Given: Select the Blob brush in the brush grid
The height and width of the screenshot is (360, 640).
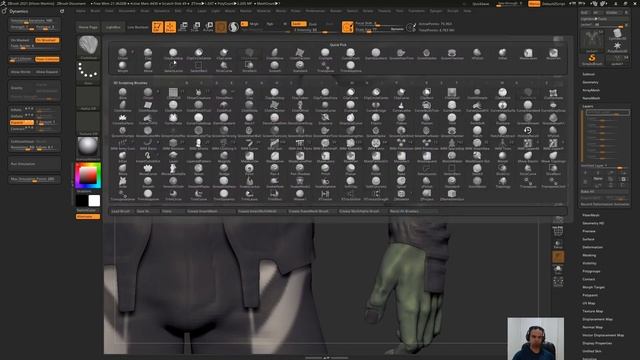Looking at the screenshot, I should click(122, 93).
